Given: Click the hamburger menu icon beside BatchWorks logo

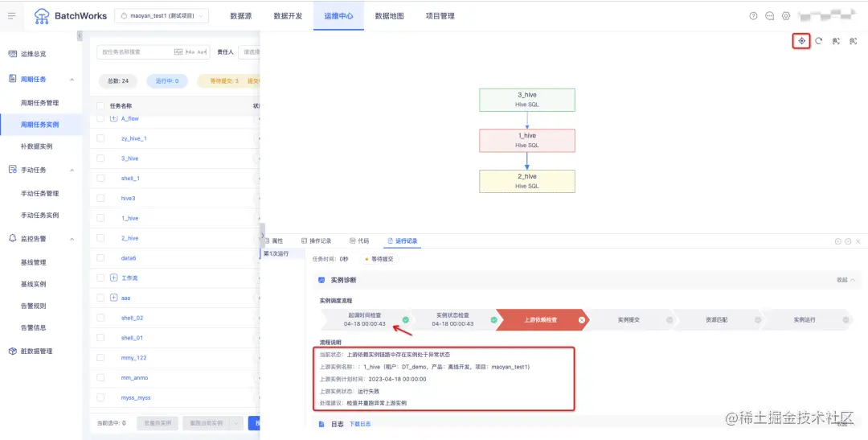Looking at the screenshot, I should coord(11,15).
